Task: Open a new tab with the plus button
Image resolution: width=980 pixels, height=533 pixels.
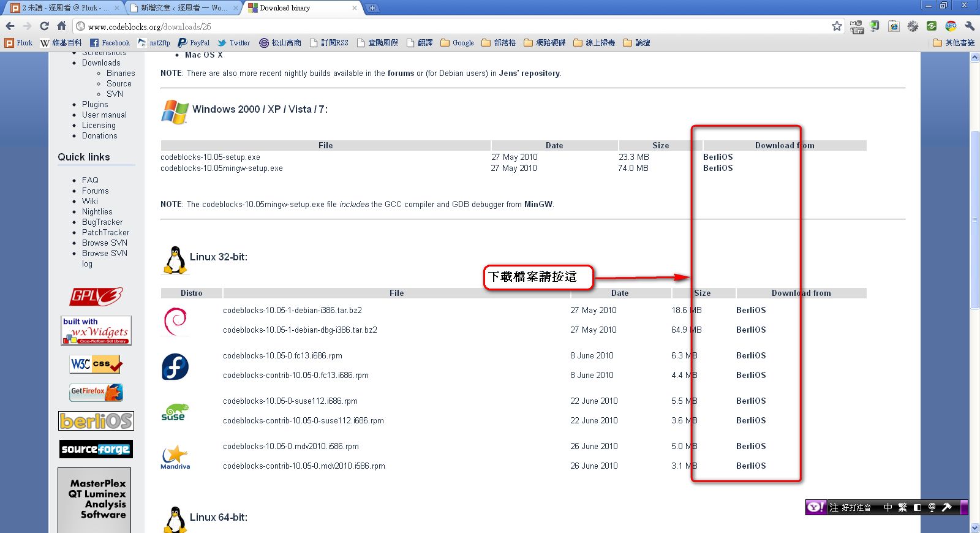Action: (372, 8)
